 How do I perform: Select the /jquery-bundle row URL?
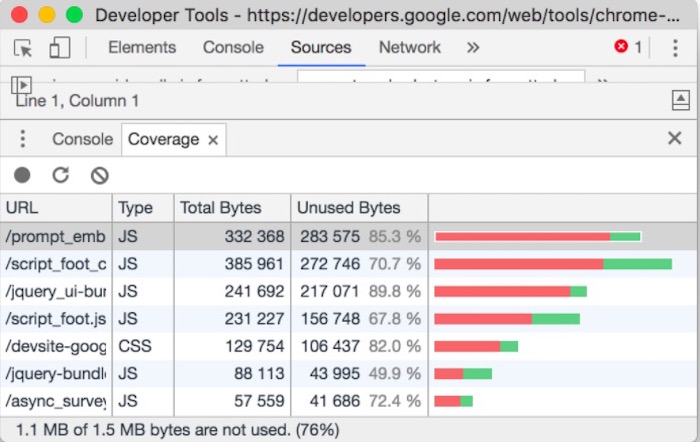point(55,373)
